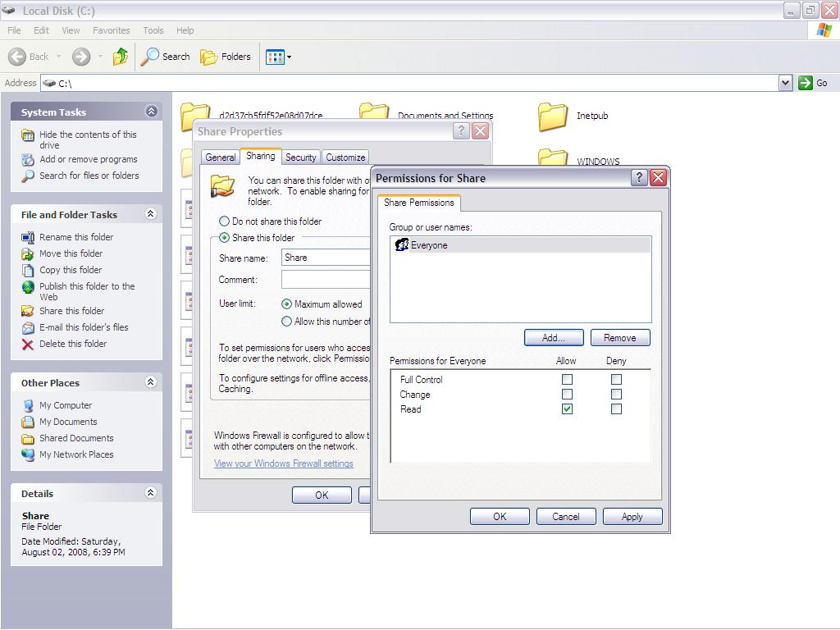
Task: Open the Address bar dropdown
Action: pyautogui.click(x=785, y=83)
